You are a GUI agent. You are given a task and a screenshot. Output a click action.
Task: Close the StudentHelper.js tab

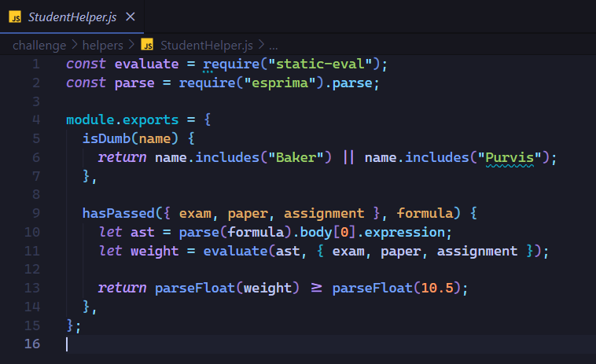tap(131, 17)
